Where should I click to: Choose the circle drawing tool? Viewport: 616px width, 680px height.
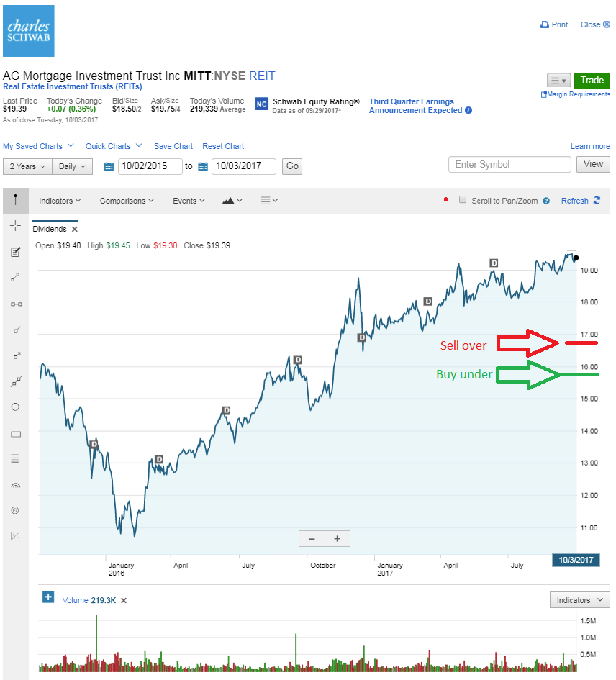coord(15,407)
